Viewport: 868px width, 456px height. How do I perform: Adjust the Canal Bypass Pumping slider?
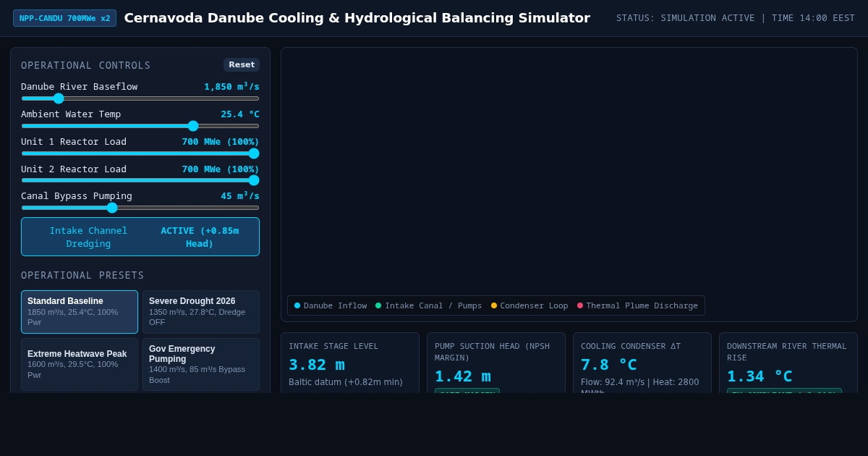[x=140, y=208]
